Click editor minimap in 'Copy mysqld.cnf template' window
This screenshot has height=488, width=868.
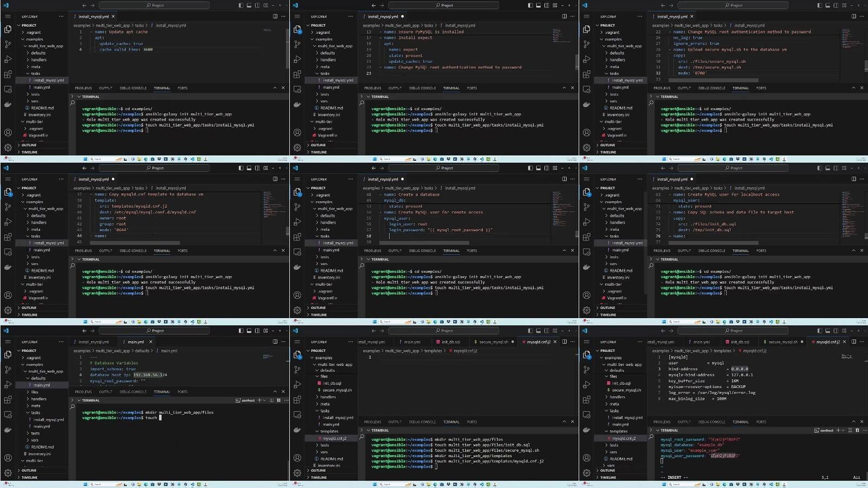click(270, 198)
